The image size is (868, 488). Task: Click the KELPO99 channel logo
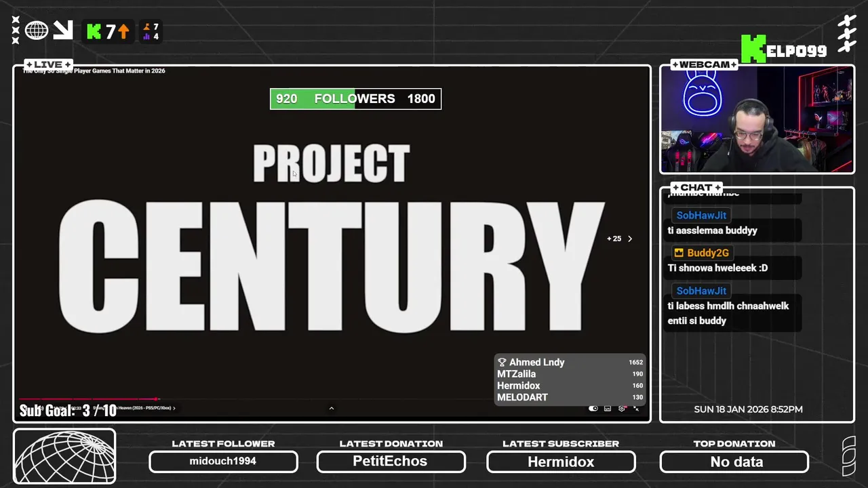[784, 49]
